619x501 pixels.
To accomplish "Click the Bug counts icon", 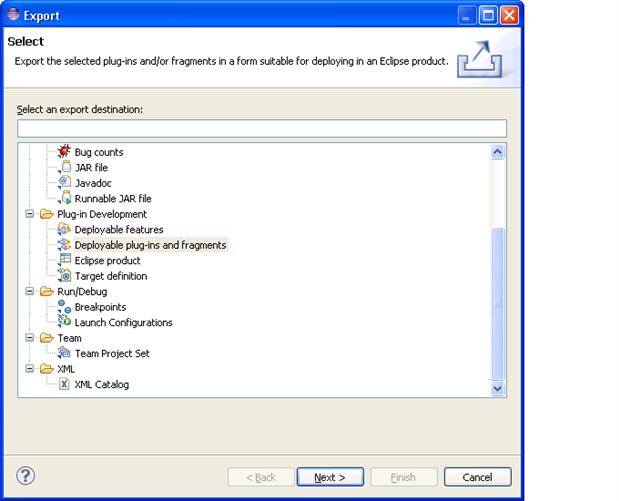I will (64, 152).
